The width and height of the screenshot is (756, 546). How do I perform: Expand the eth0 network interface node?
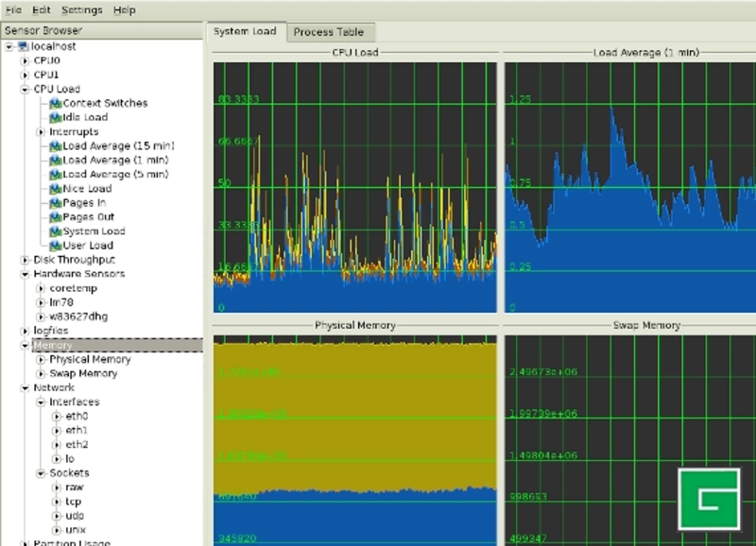pos(56,417)
